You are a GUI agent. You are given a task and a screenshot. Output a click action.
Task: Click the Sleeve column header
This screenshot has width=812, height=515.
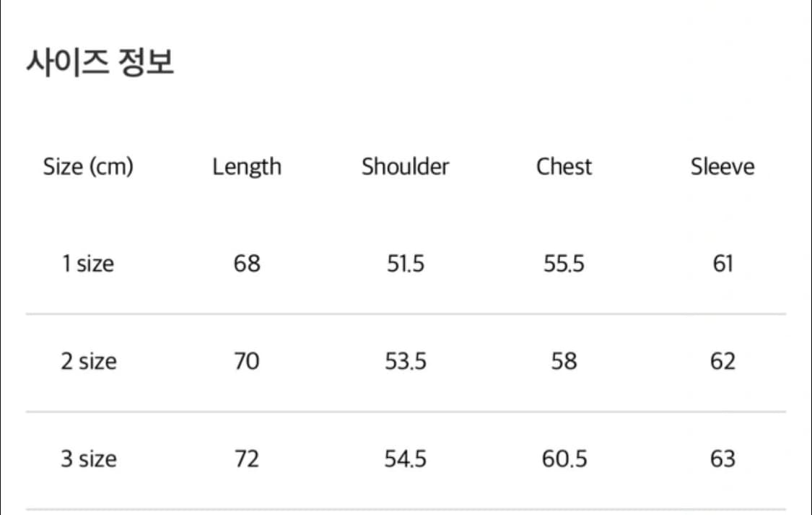click(722, 167)
